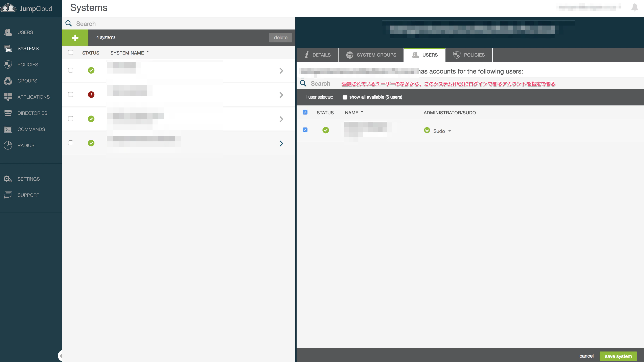Switch to the SYSTEM GROUPS tab
The height and width of the screenshot is (362, 644).
click(371, 55)
